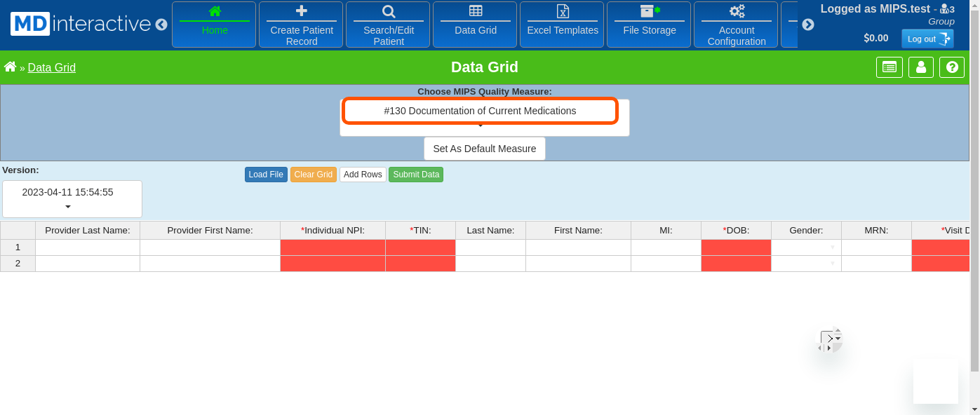Click the Log out button

click(x=927, y=39)
